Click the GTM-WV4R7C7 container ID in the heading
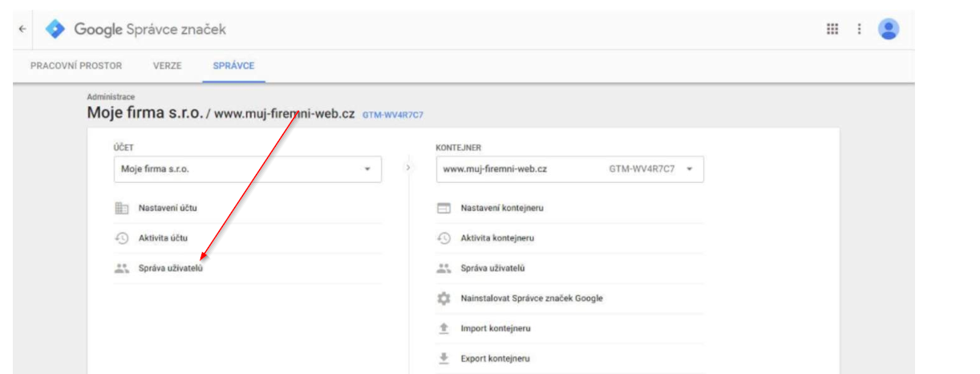The width and height of the screenshot is (980, 374). coord(393,115)
